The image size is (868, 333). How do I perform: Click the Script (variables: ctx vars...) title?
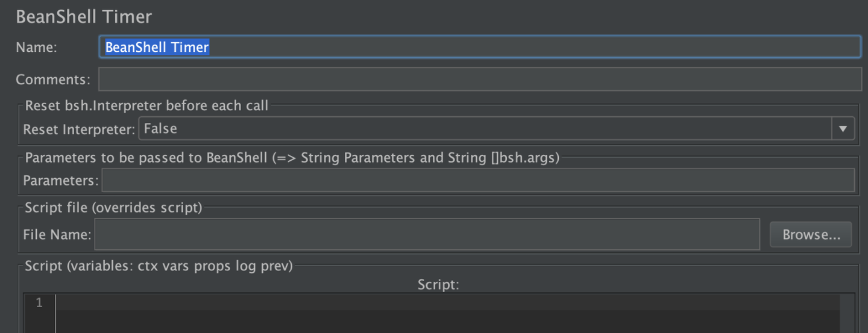coord(159,266)
